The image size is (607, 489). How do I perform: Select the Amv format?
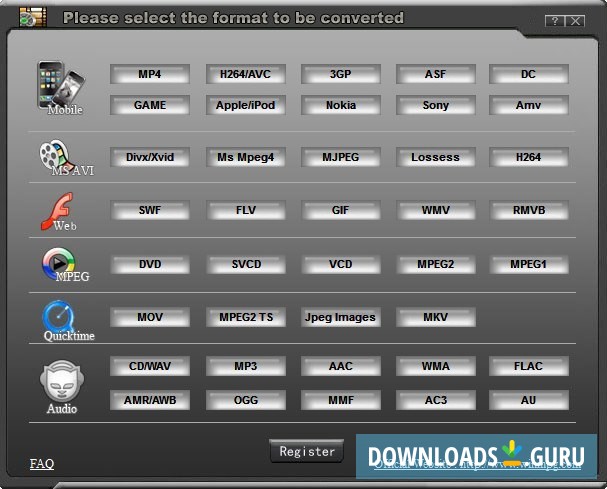click(x=529, y=105)
